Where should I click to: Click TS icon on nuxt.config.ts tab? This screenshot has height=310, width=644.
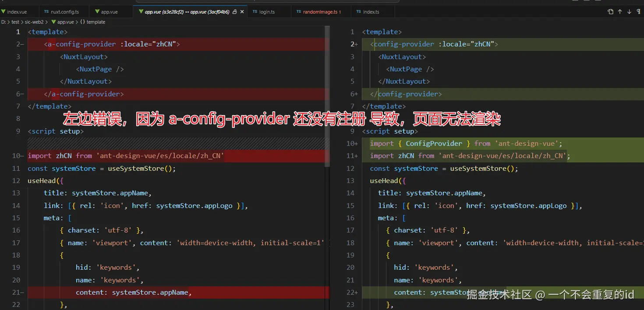tap(46, 12)
